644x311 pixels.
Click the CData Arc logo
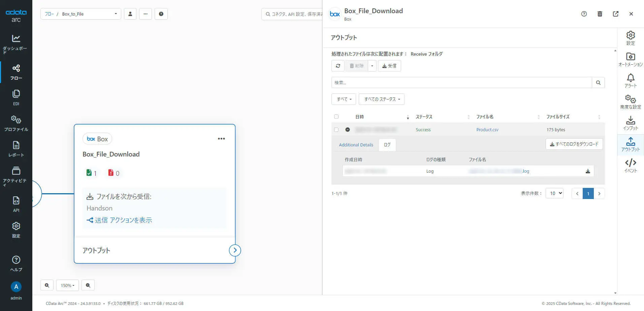[x=16, y=16]
